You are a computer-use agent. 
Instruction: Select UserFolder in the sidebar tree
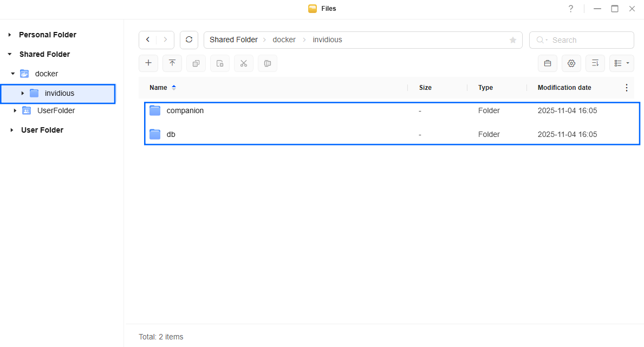pyautogui.click(x=56, y=110)
